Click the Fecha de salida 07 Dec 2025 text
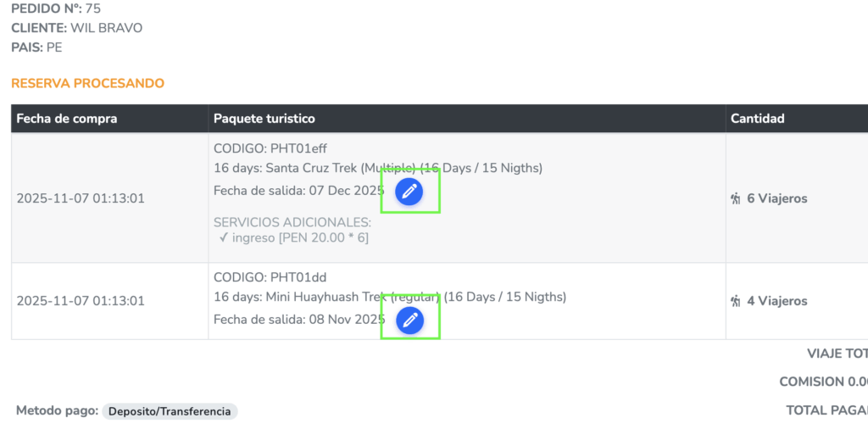868x435 pixels. [299, 191]
